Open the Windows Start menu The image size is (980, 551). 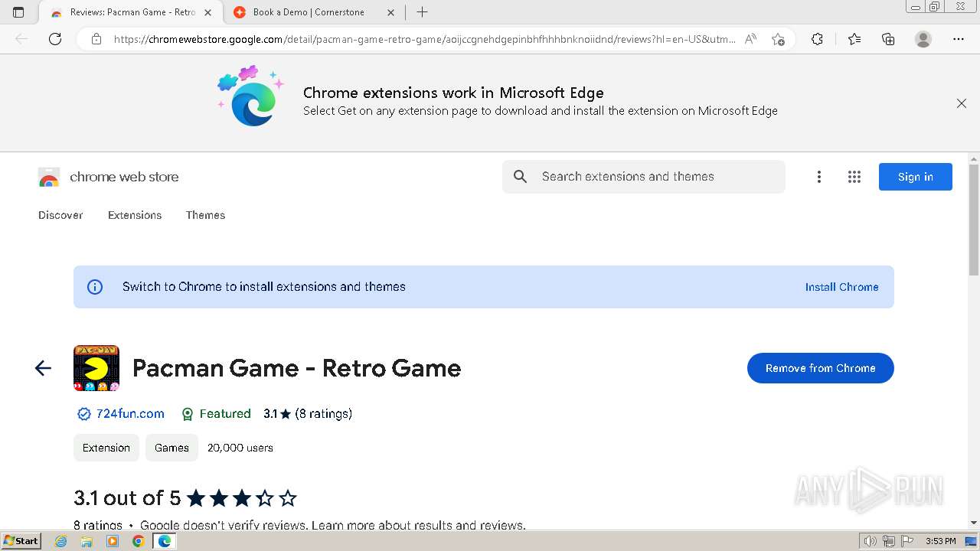21,541
